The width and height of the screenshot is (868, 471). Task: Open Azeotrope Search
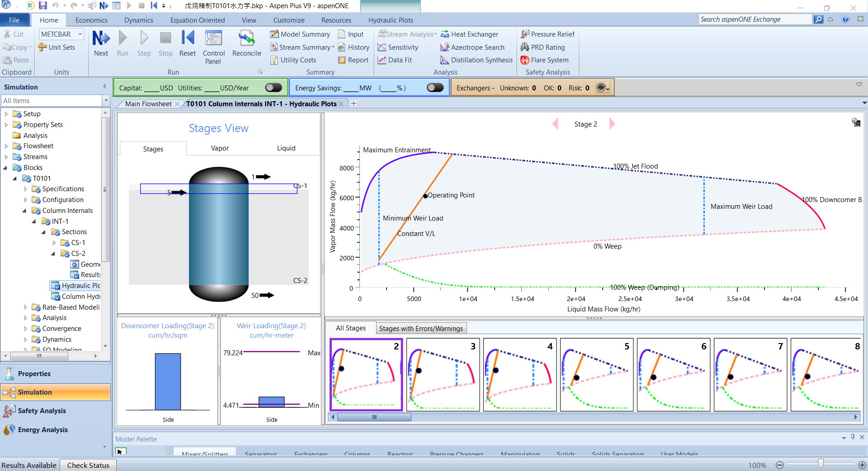click(x=472, y=47)
